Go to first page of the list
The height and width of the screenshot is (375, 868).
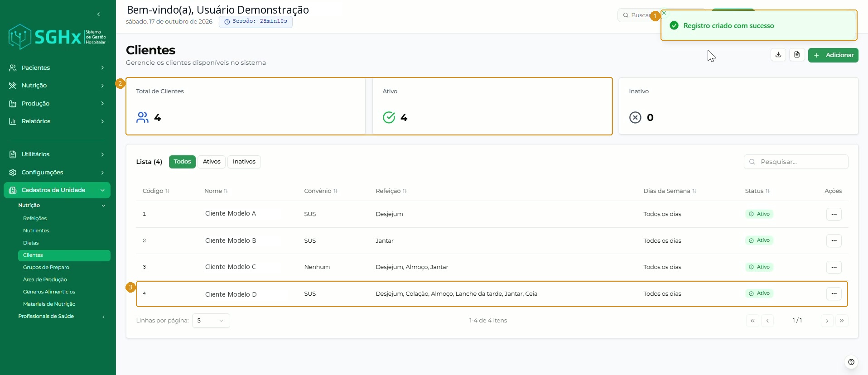(x=752, y=321)
